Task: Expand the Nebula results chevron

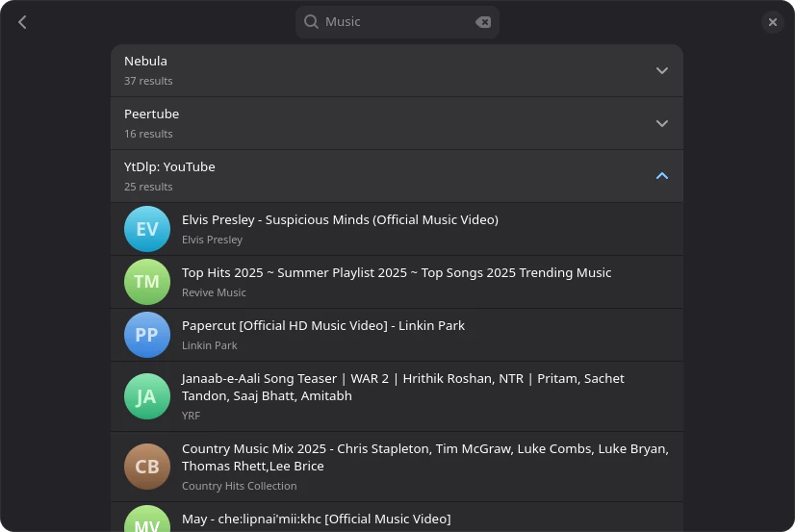Action: [x=661, y=70]
